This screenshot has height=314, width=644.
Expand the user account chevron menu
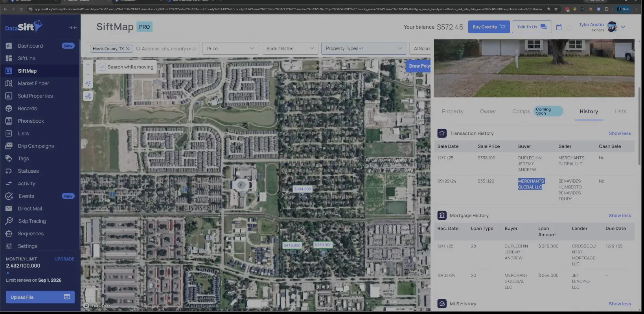coord(623,27)
